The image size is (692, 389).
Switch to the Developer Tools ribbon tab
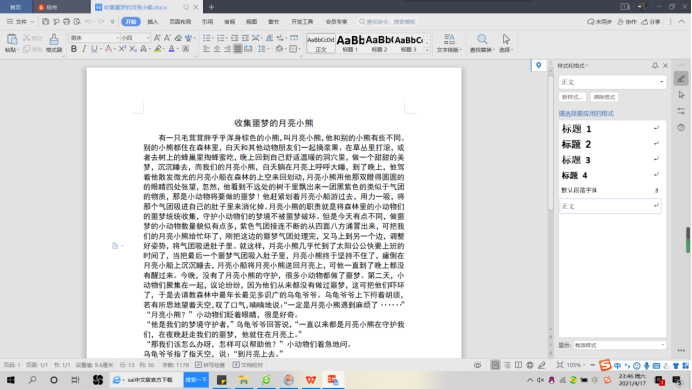tap(302, 22)
